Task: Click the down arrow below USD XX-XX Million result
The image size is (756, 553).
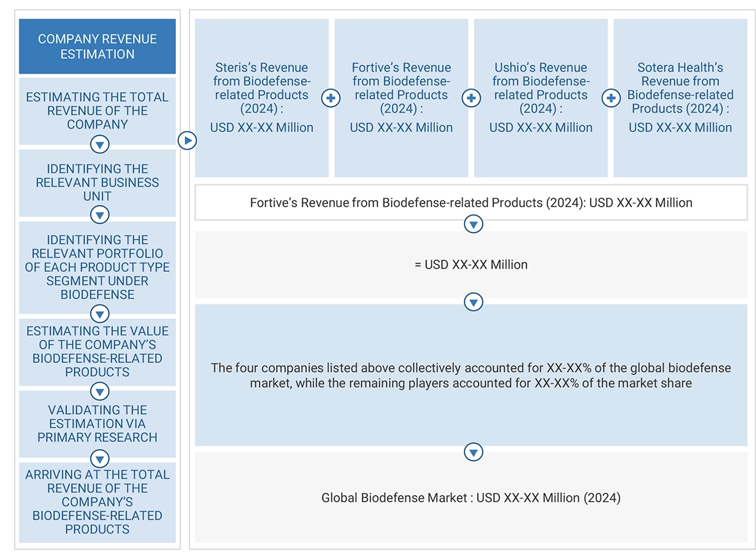Action: click(473, 301)
